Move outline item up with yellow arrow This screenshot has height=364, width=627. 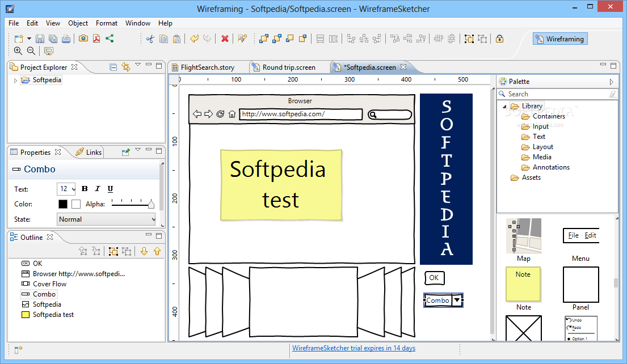(157, 251)
